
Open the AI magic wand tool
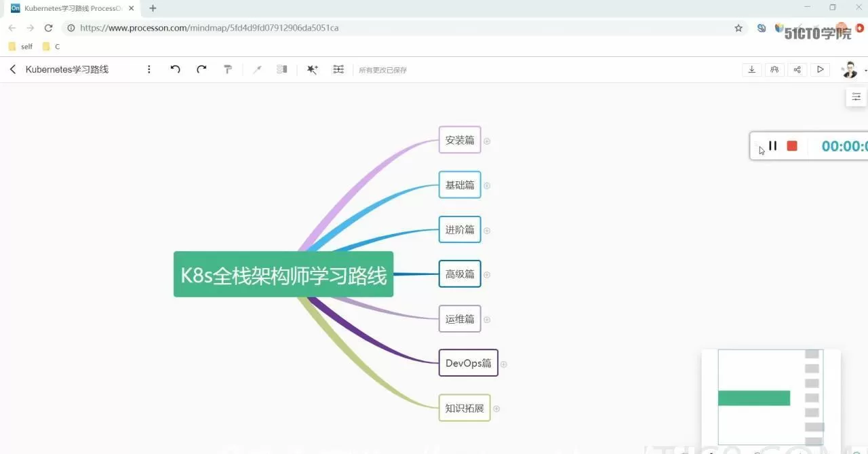312,69
